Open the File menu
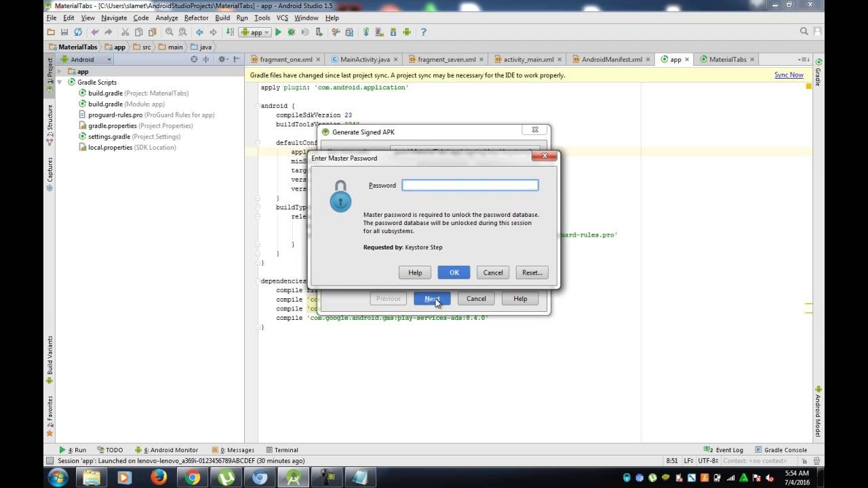Viewport: 868px width, 488px height. (51, 18)
